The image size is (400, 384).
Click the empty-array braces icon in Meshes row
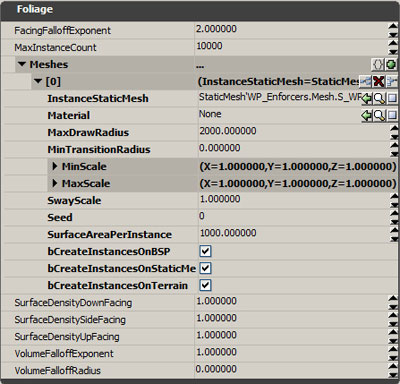coord(377,64)
